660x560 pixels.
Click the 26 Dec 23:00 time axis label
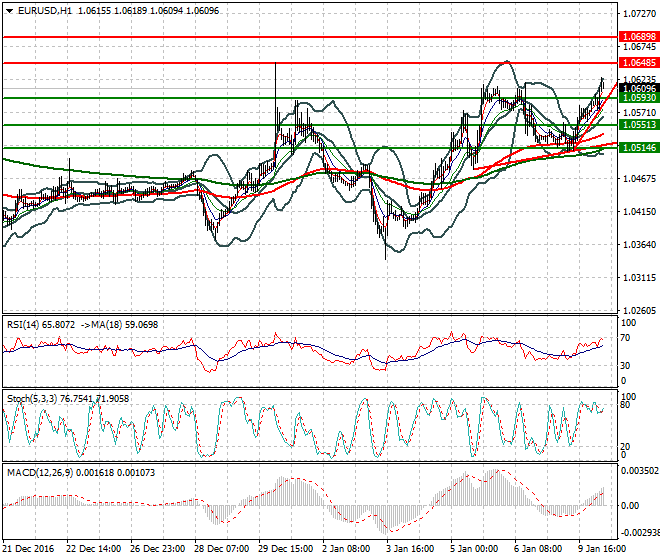(158, 549)
